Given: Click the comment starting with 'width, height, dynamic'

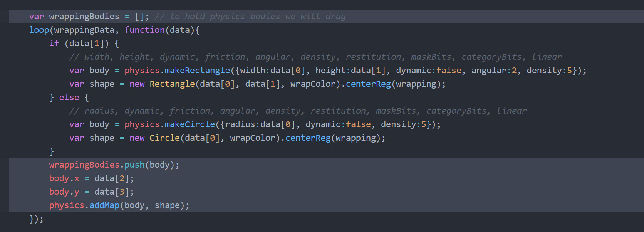Looking at the screenshot, I should pyautogui.click(x=315, y=57).
